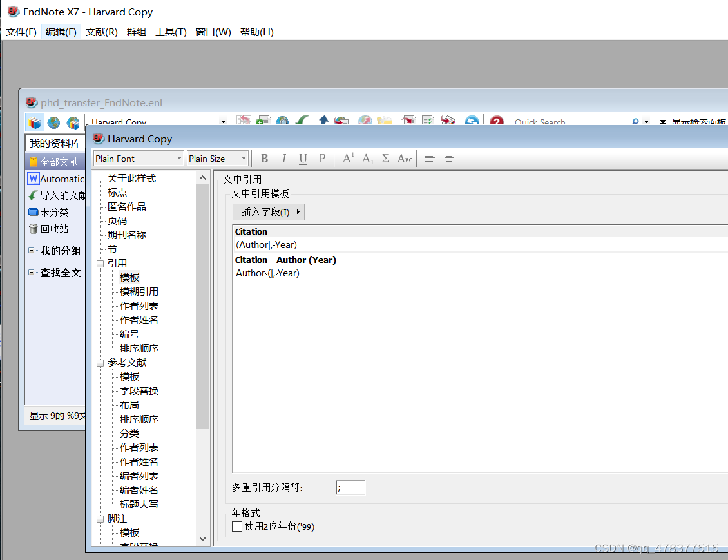
Task: Select Local Library Mode icon in library window
Action: pos(35,122)
